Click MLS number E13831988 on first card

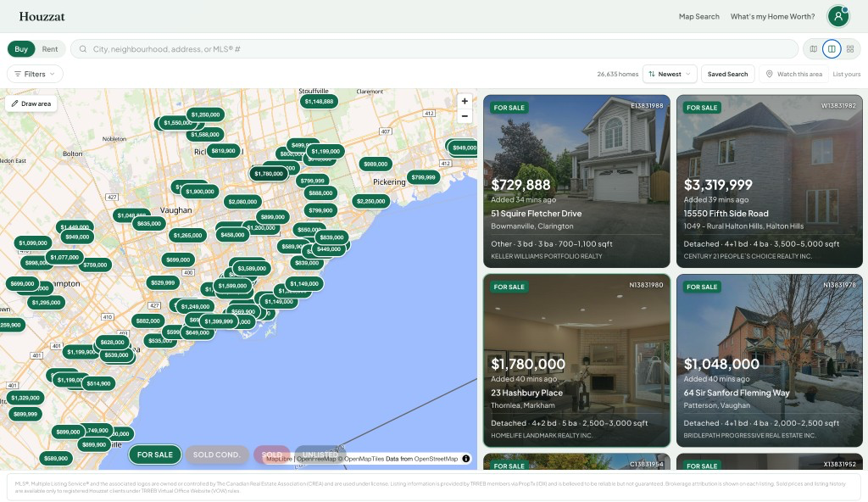(x=647, y=105)
